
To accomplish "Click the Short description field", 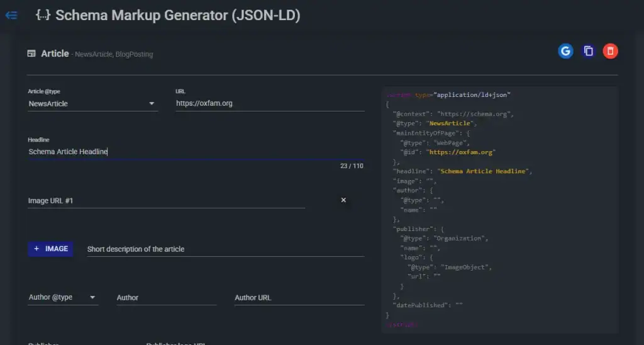I will (x=226, y=249).
